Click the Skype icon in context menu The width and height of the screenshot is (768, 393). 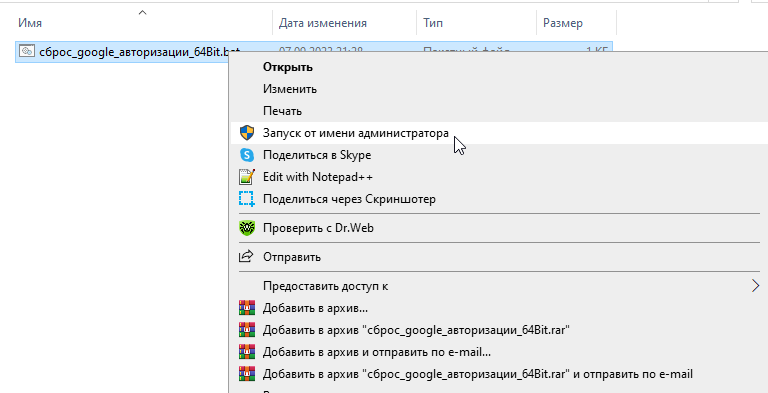pyautogui.click(x=247, y=155)
